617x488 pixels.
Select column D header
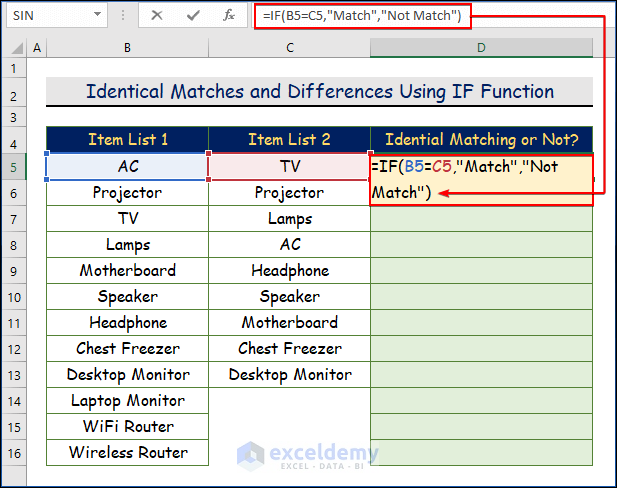481,48
